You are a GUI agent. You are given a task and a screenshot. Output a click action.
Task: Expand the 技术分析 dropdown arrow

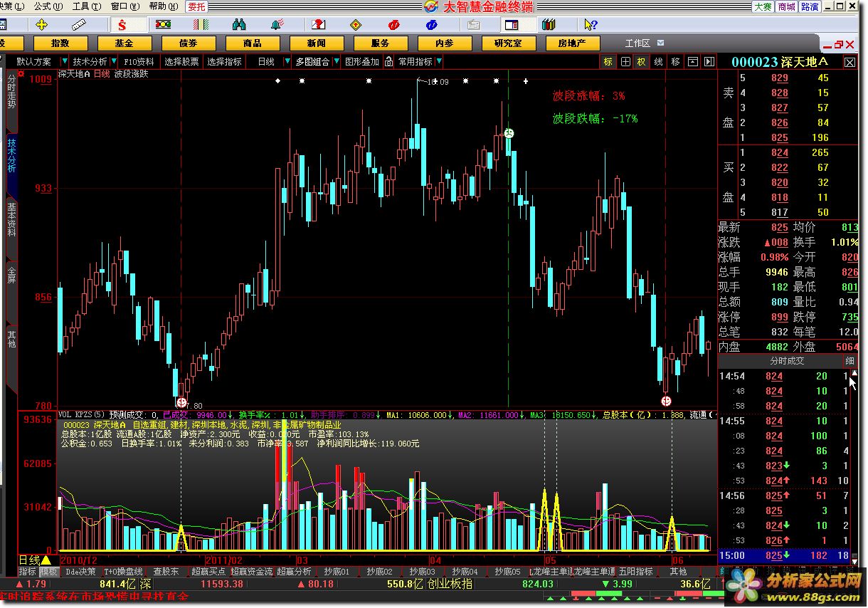click(x=114, y=62)
